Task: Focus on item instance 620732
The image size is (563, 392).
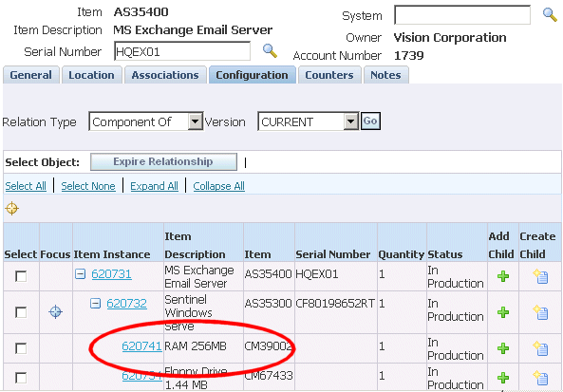Action: (x=56, y=311)
